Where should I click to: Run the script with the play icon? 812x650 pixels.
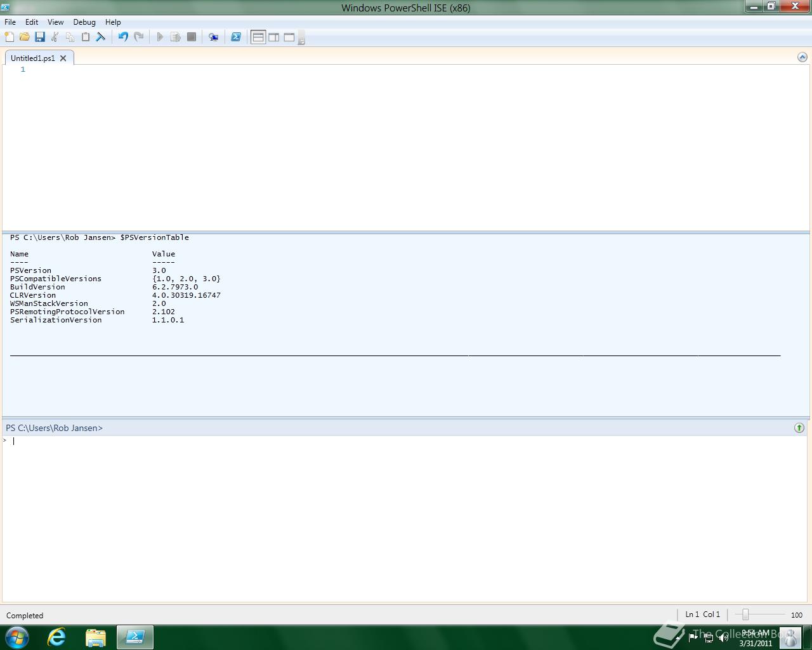[160, 37]
